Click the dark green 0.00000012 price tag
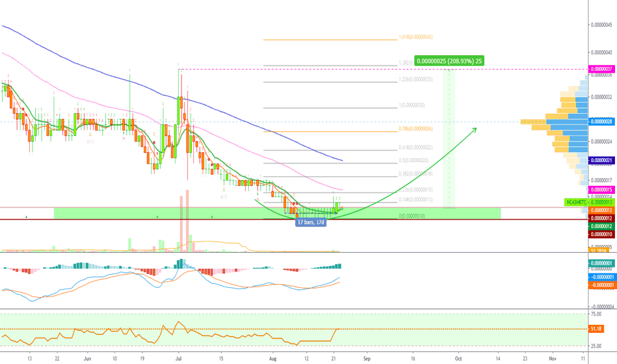The height and width of the screenshot is (364, 617). (601, 226)
